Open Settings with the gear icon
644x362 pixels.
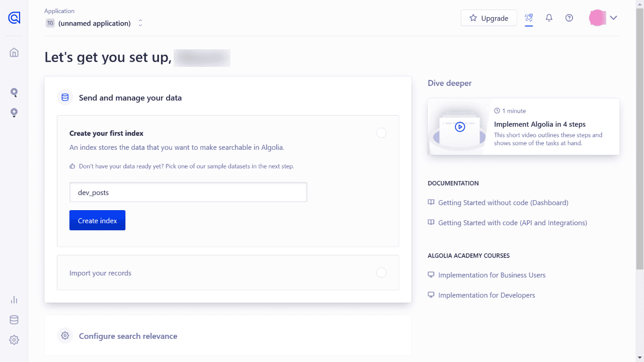coord(14,340)
